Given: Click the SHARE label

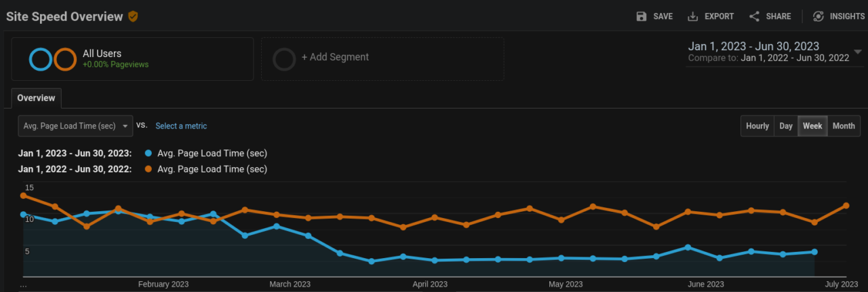Looking at the screenshot, I should point(778,16).
